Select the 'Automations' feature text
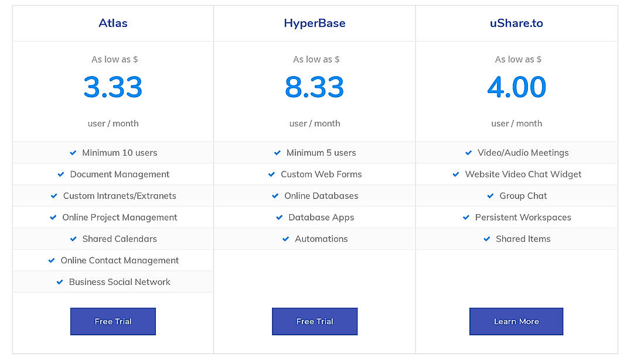Screen dimensions: 627x364 coord(321,239)
